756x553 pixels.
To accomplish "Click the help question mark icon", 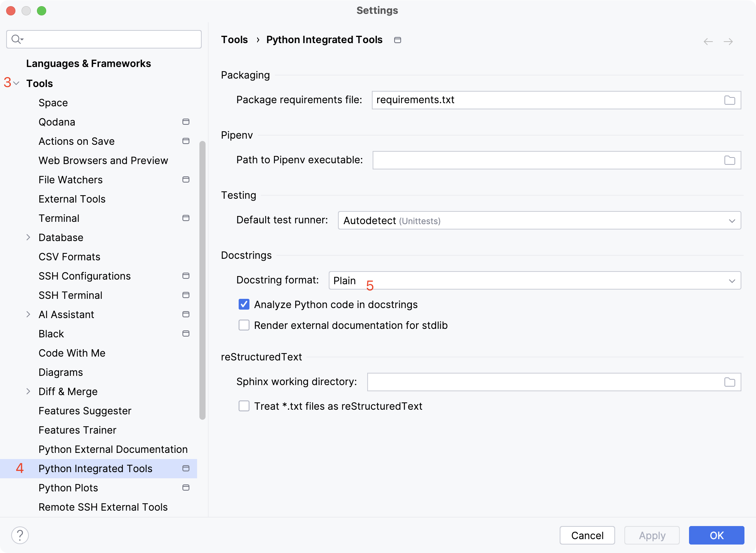I will [x=20, y=535].
